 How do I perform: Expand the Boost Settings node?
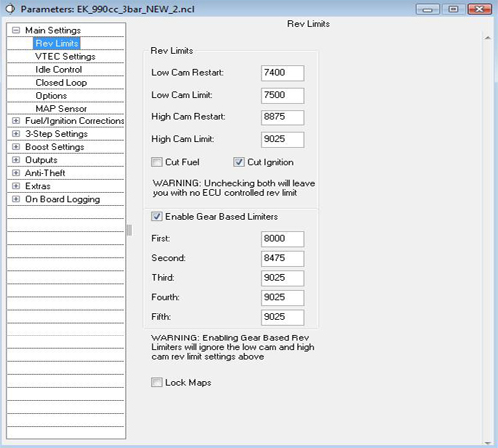point(16,147)
